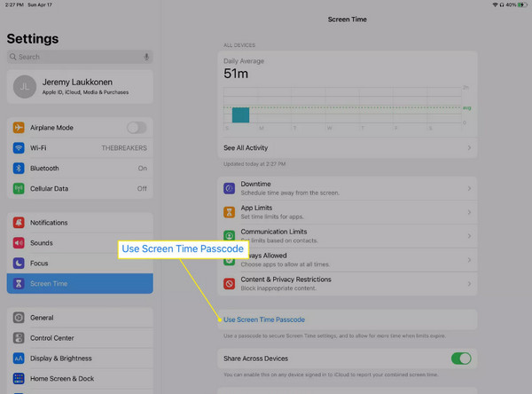Screen dimensions: 532x394
Task: Open the App Limits row chevron
Action: click(x=469, y=212)
